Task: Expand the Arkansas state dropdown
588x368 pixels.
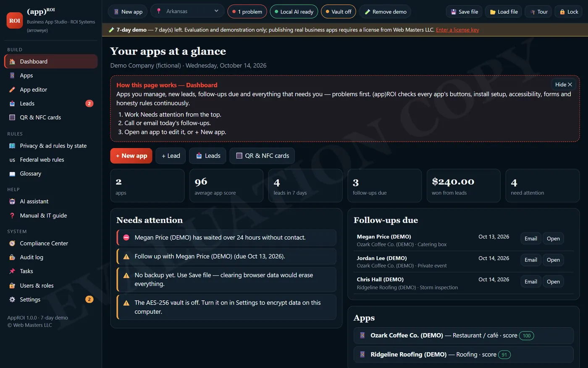Action: [x=188, y=11]
